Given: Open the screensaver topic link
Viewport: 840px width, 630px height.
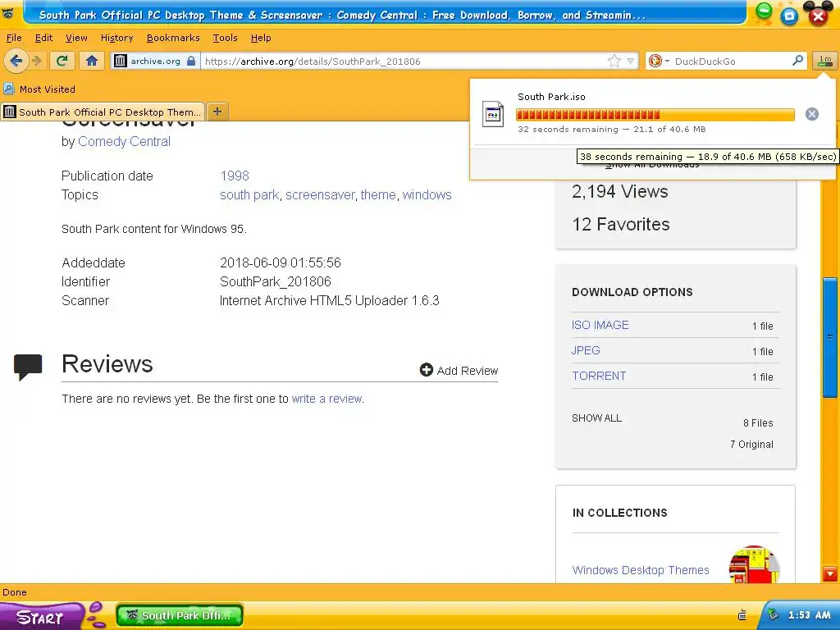Looking at the screenshot, I should pos(320,194).
